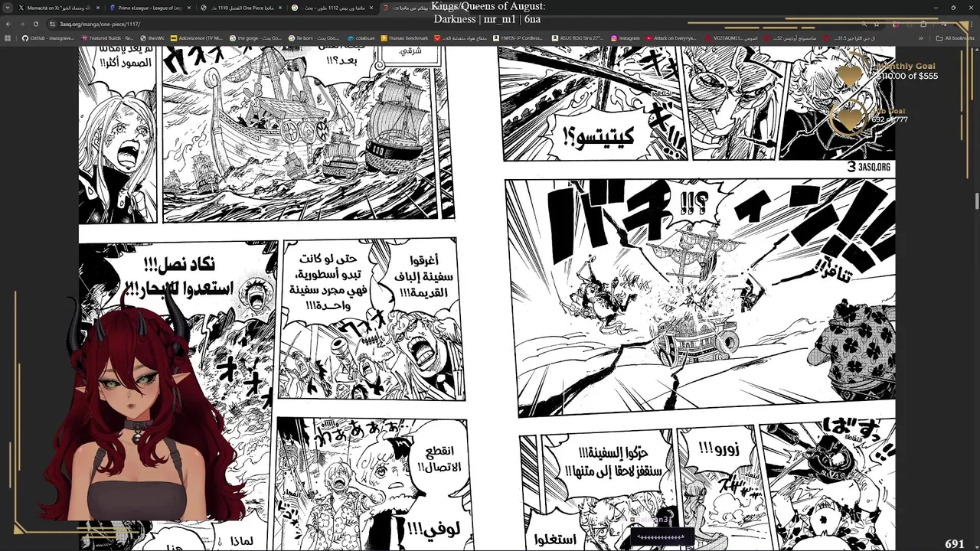Reload the page with the refresh icon
The width and height of the screenshot is (980, 551).
tap(35, 24)
